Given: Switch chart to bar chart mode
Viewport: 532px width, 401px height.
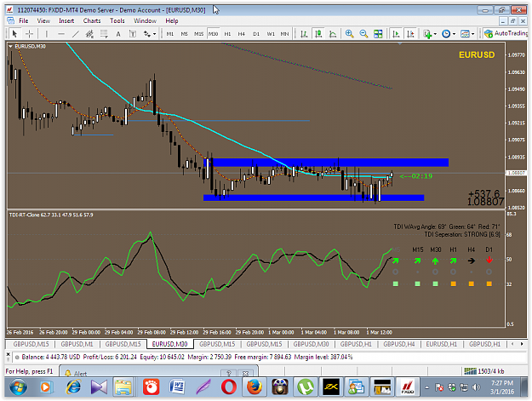Looking at the screenshot, I should 304,33.
